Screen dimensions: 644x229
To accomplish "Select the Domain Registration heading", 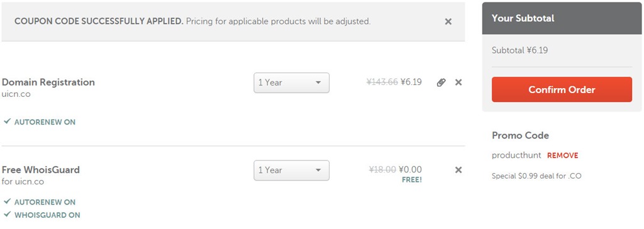I will click(x=48, y=82).
